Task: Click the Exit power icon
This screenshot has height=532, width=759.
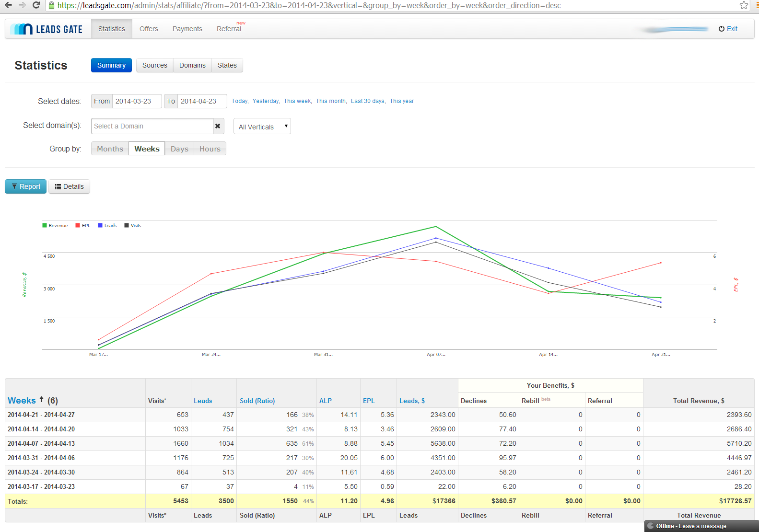Action: [721, 29]
